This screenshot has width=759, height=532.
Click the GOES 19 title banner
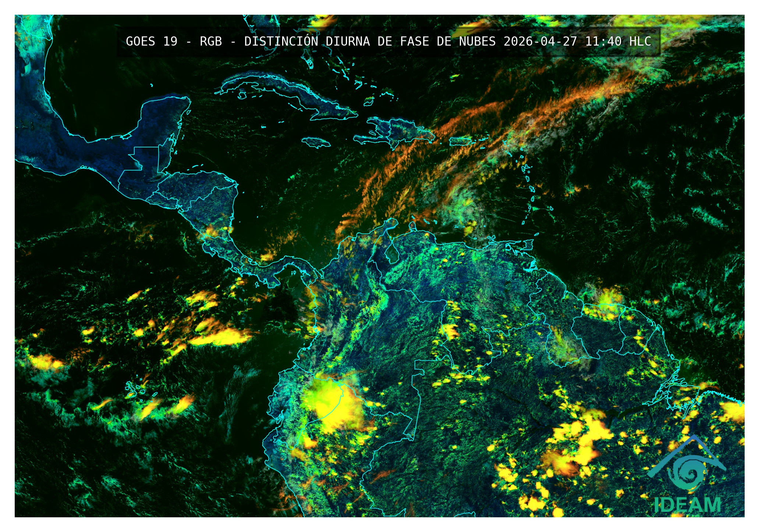[389, 41]
